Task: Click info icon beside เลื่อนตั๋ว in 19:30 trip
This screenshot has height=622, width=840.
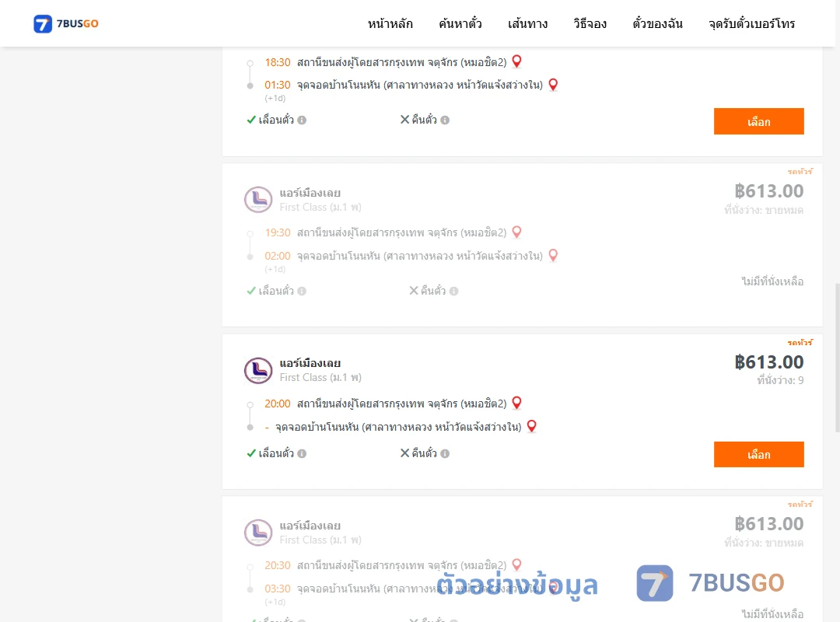Action: click(302, 291)
